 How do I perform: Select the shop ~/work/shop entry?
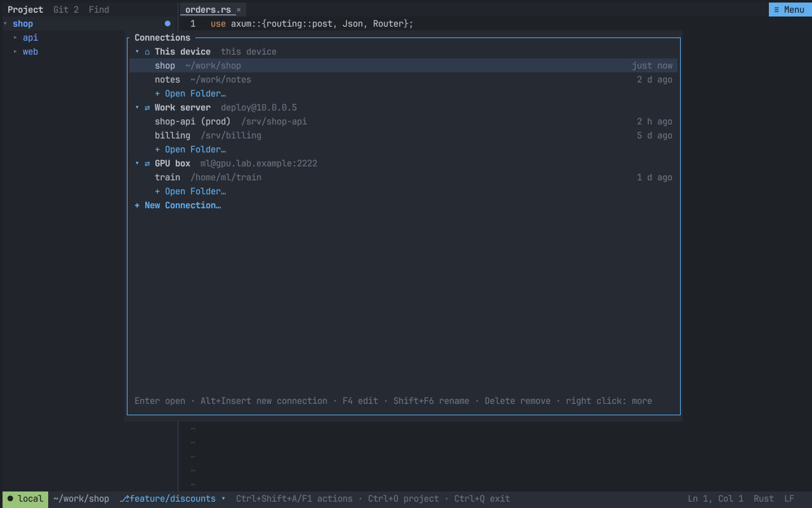(403, 65)
